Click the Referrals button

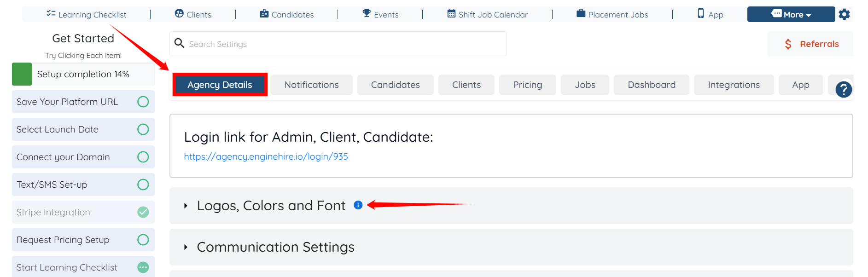[x=810, y=44]
